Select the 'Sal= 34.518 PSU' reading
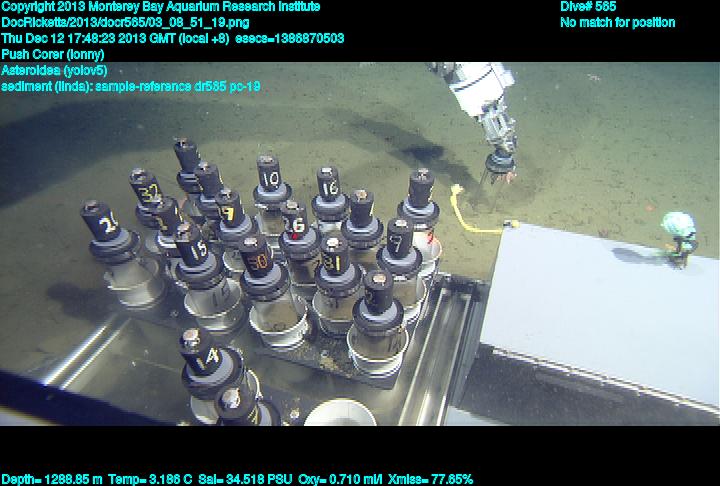This screenshot has width=720, height=486. coord(245,479)
